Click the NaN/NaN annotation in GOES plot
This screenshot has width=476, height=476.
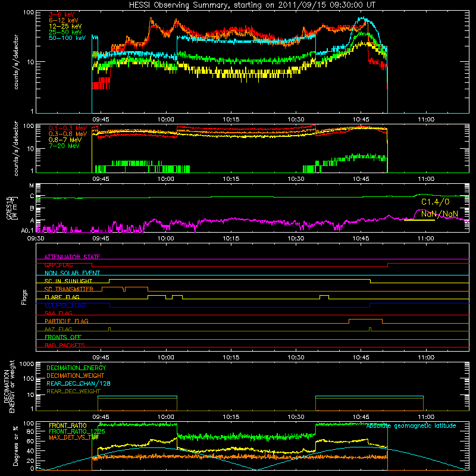point(440,214)
